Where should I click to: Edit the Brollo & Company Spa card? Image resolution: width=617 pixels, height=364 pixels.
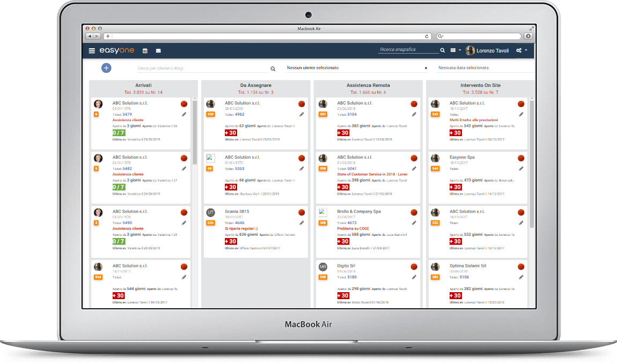(414, 223)
